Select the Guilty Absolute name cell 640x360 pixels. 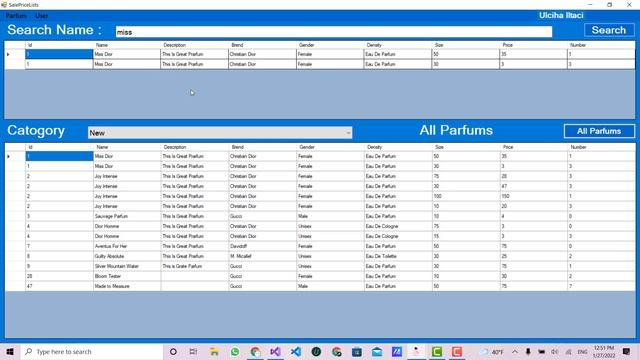click(x=127, y=256)
